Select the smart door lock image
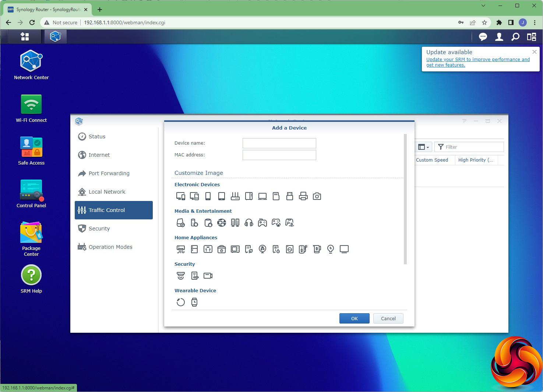 (x=194, y=276)
